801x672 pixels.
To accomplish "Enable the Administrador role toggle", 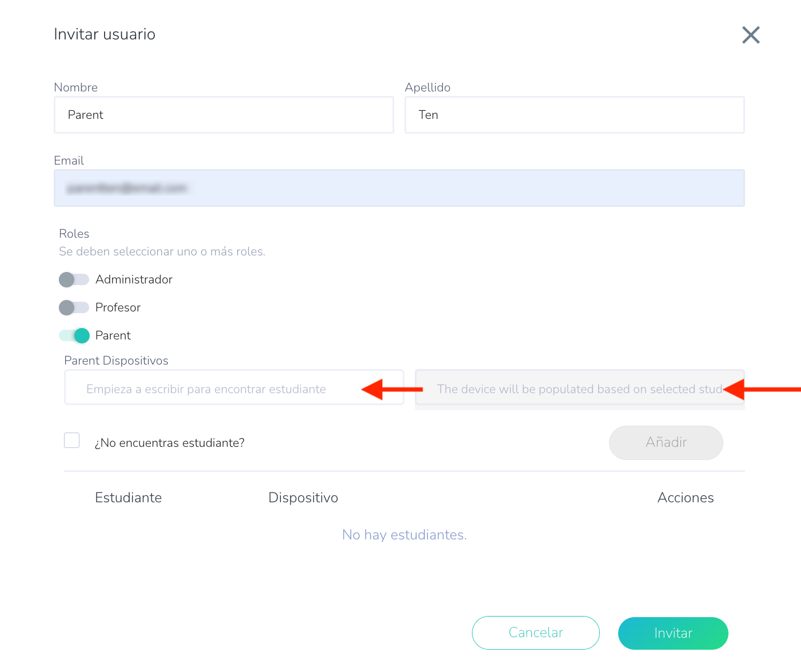I will pyautogui.click(x=74, y=279).
